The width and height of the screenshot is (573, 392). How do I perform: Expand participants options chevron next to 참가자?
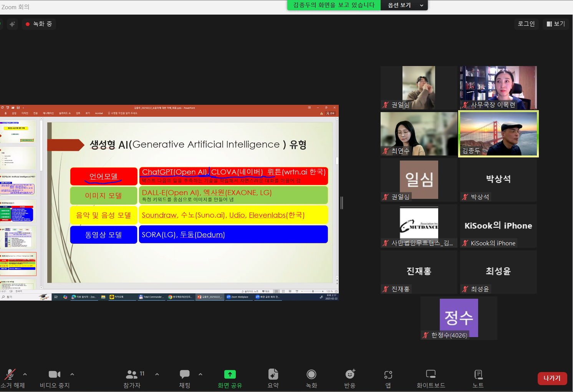coord(157,374)
